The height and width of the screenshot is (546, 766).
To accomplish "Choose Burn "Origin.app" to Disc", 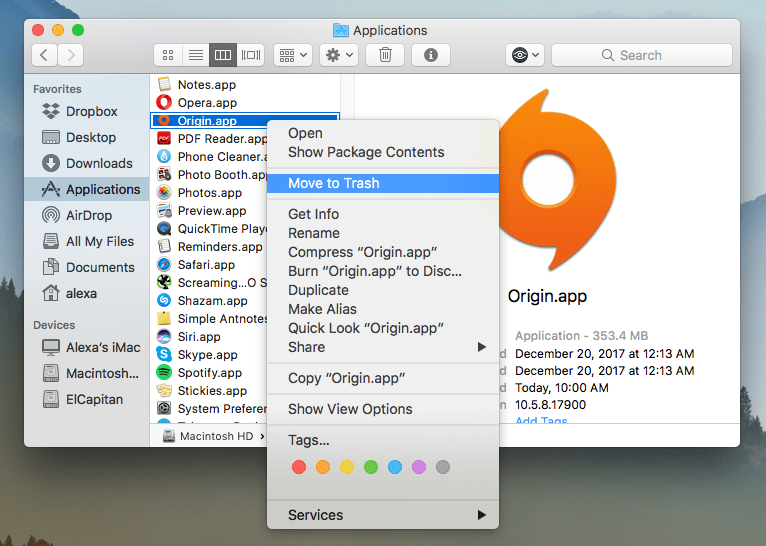I will (x=383, y=271).
